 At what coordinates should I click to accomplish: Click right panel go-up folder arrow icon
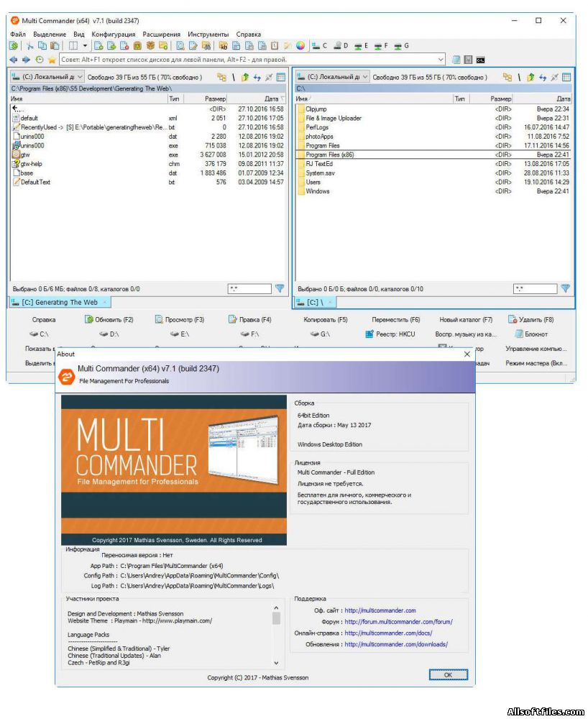tap(530, 77)
